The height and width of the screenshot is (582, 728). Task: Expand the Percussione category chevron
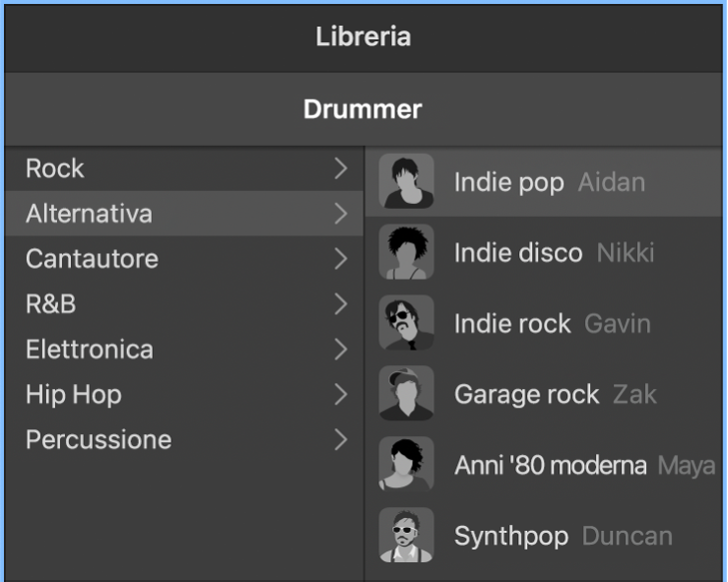click(341, 440)
